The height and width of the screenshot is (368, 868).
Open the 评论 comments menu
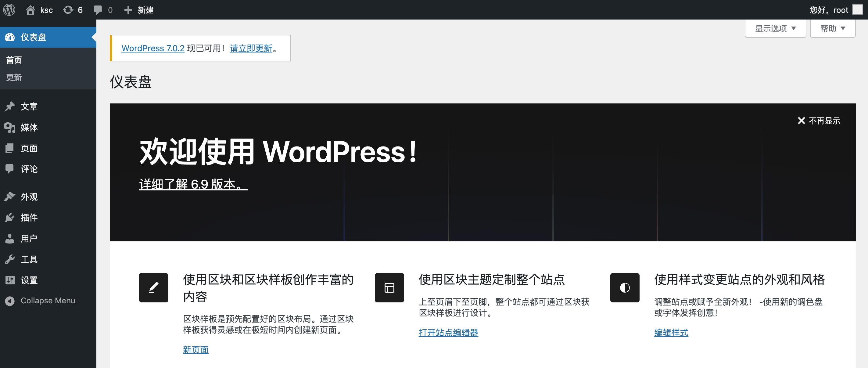click(48, 169)
